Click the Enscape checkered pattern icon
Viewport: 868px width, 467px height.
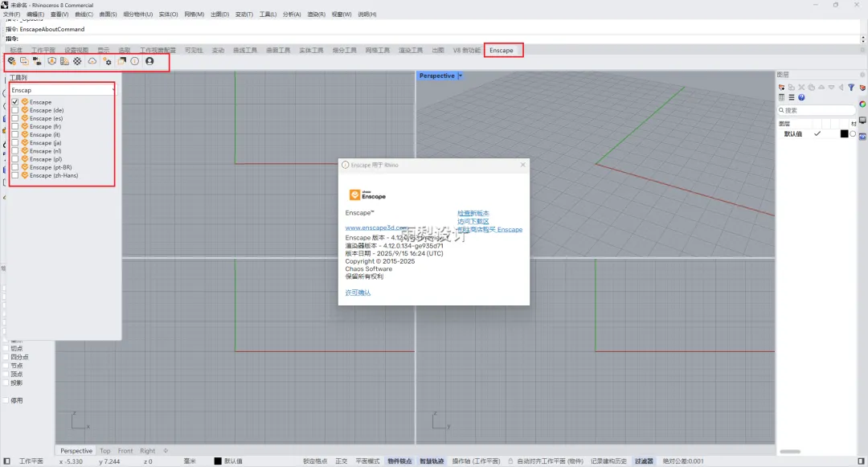pos(77,61)
